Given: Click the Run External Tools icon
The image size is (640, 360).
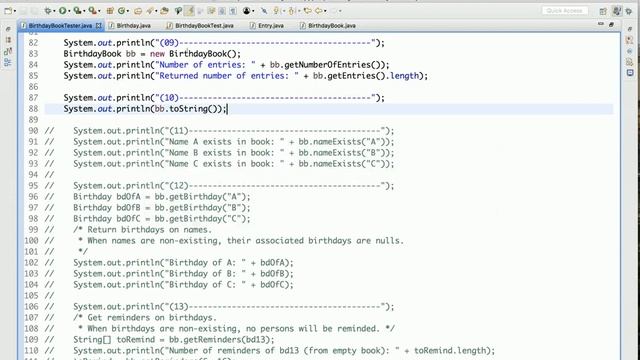Looking at the screenshot, I should pyautogui.click(x=92, y=11).
